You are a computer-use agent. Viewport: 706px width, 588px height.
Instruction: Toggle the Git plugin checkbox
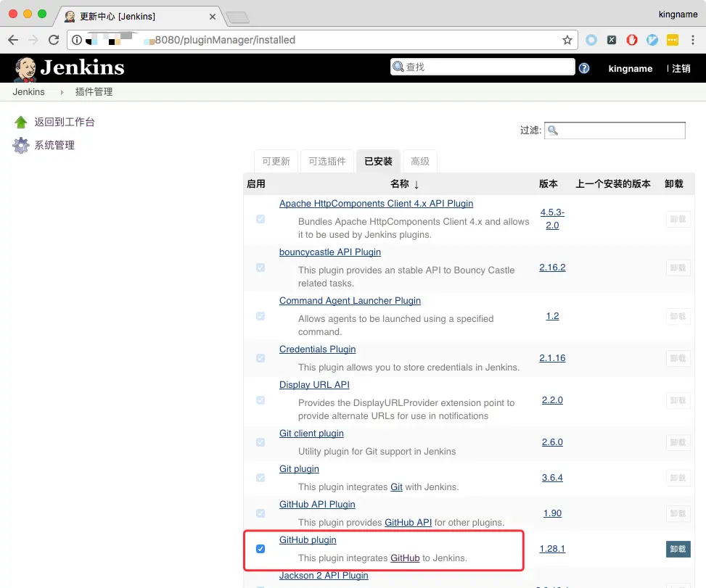260,478
